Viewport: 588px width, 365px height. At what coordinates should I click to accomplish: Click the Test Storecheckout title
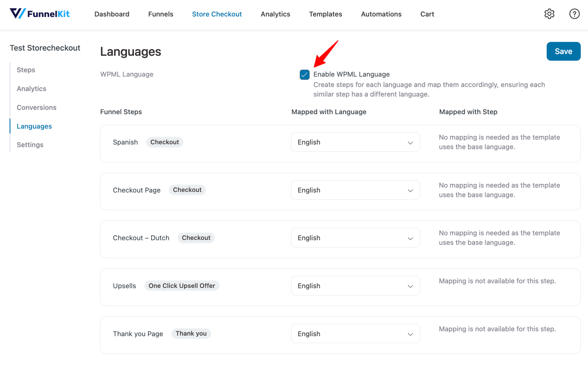[45, 48]
